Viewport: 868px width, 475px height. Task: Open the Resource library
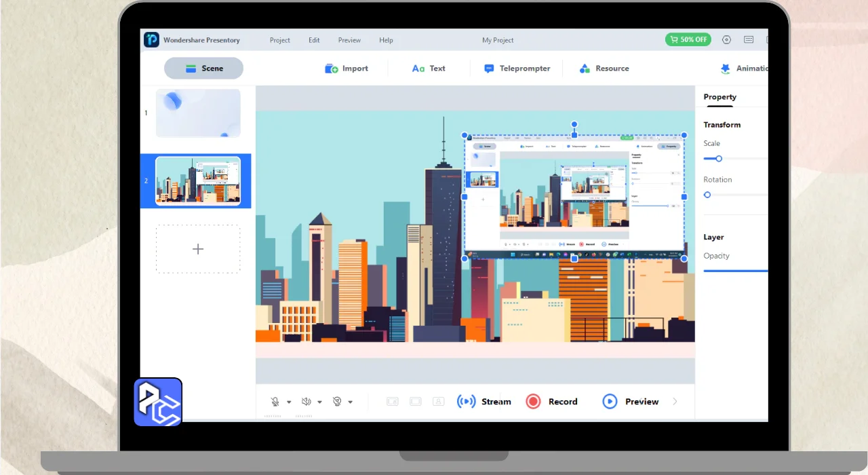tap(604, 69)
